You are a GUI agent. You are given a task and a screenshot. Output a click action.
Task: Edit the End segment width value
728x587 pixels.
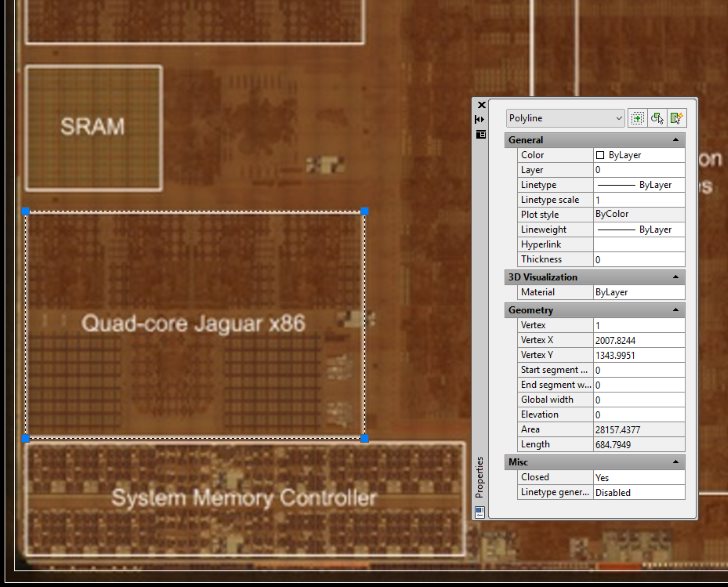pyautogui.click(x=639, y=385)
